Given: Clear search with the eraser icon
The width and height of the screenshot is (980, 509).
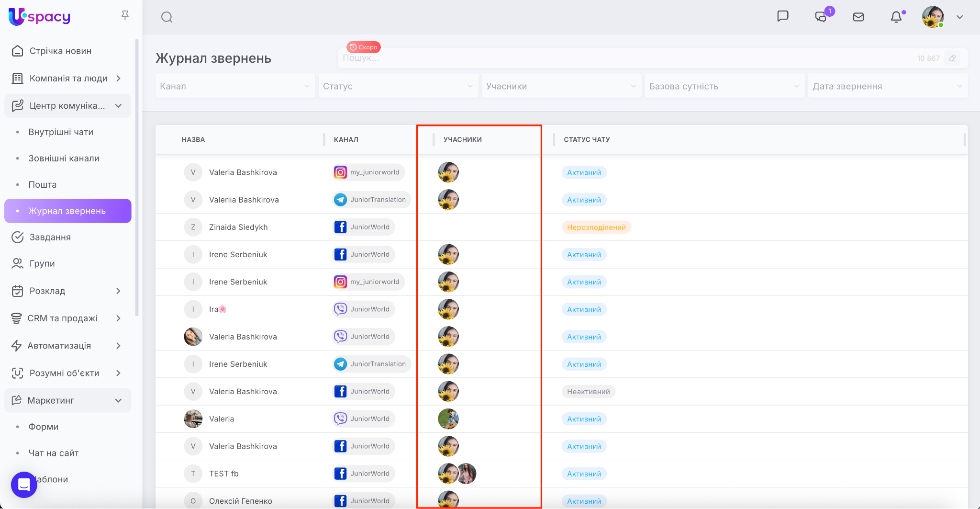Looking at the screenshot, I should pos(952,58).
